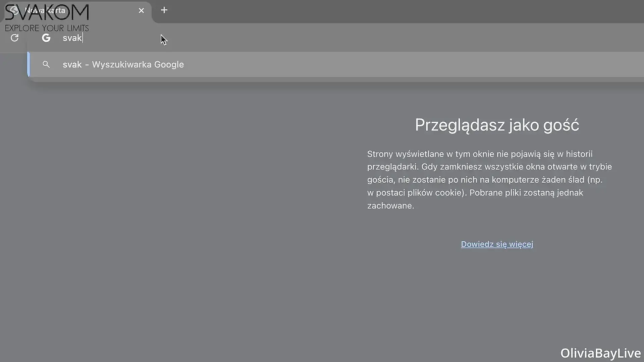Click the typed 'svak' text in the address bar
The image size is (644, 362).
point(72,38)
